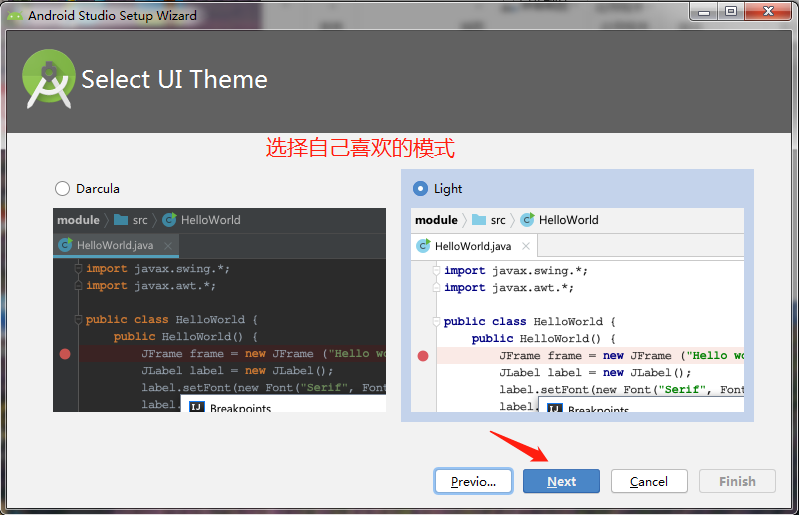
Task: Click the Android Studio Setup Wizard title
Action: tap(112, 16)
